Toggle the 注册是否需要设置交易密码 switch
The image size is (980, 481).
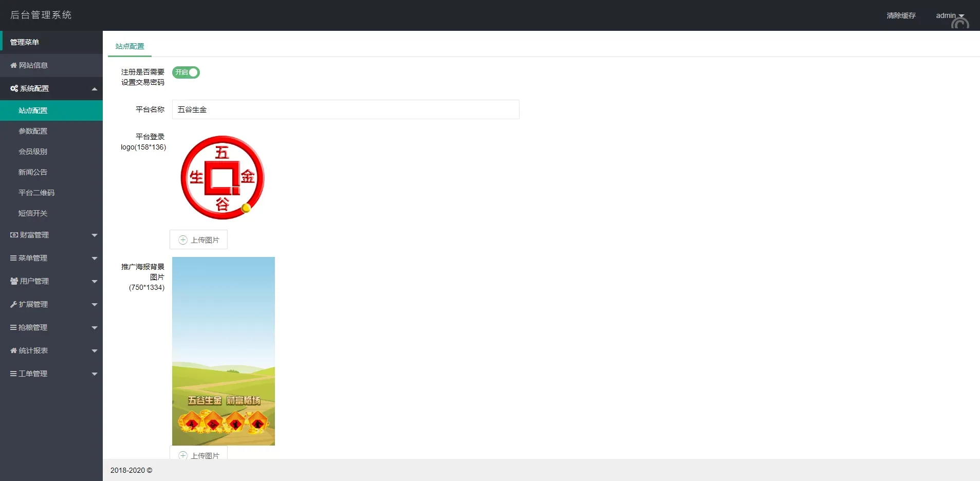[186, 72]
